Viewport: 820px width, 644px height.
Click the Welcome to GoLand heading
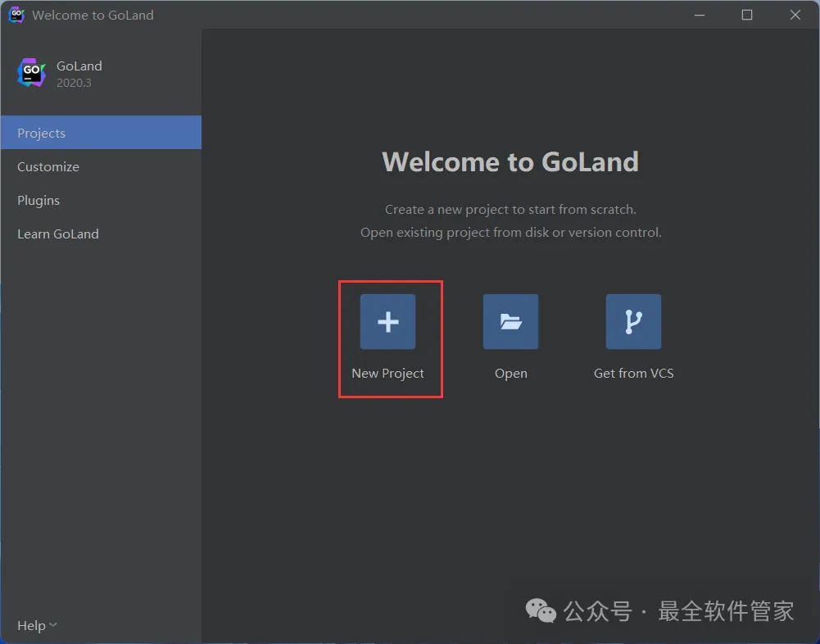pyautogui.click(x=510, y=161)
